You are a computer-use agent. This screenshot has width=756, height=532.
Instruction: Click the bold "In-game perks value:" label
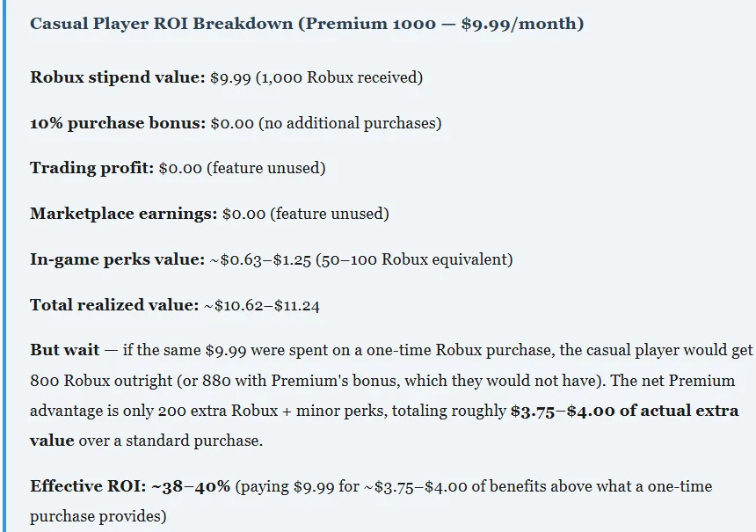[x=117, y=259]
